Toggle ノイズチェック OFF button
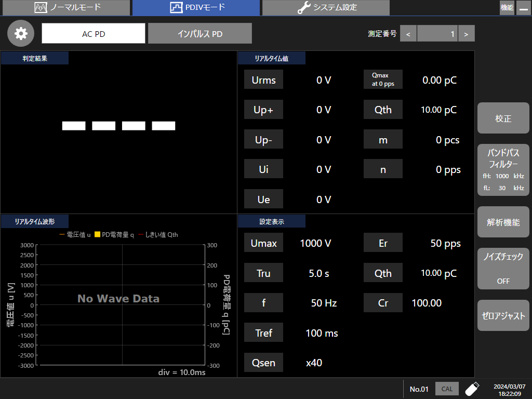532x399 pixels. click(503, 269)
